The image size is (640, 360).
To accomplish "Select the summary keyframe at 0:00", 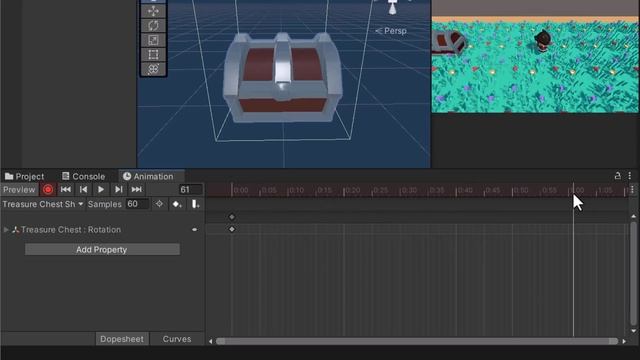I will click(x=232, y=217).
